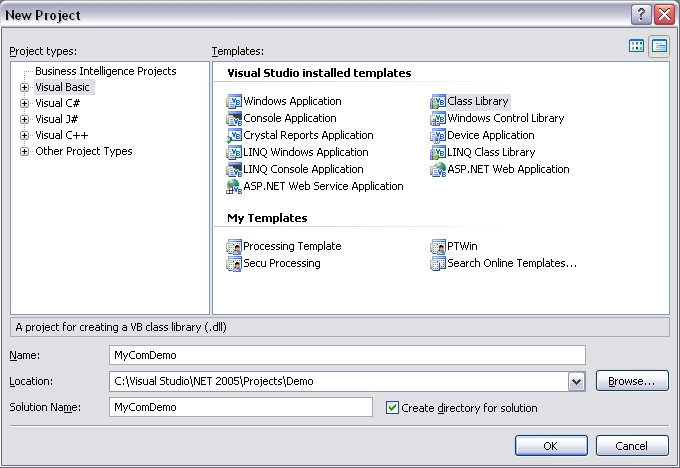Open the dialog Help button
The height and width of the screenshot is (468, 680).
point(641,15)
